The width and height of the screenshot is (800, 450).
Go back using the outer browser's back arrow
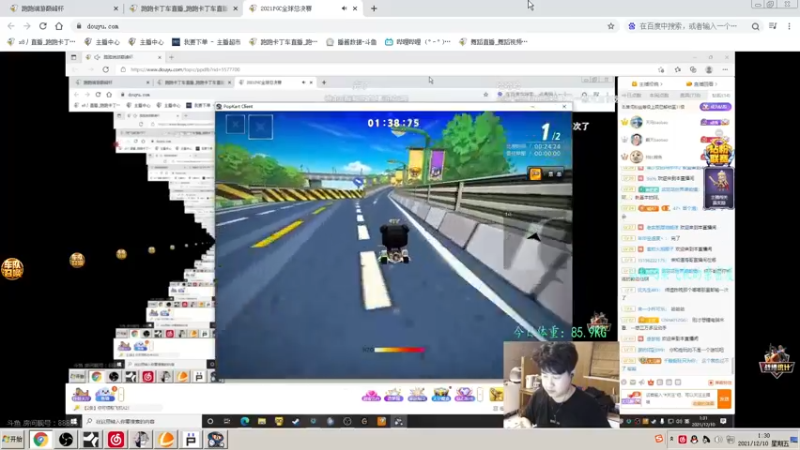[x=11, y=26]
